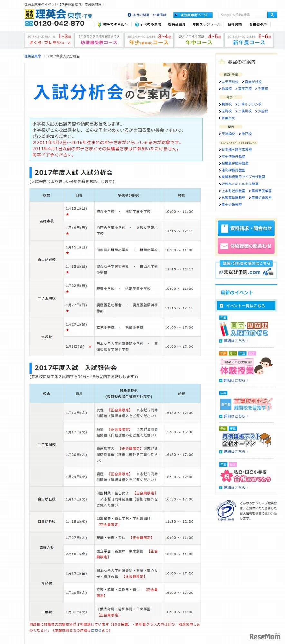Open the 横浜校 classroom link
This screenshot has width=285, height=644.
click(226, 104)
